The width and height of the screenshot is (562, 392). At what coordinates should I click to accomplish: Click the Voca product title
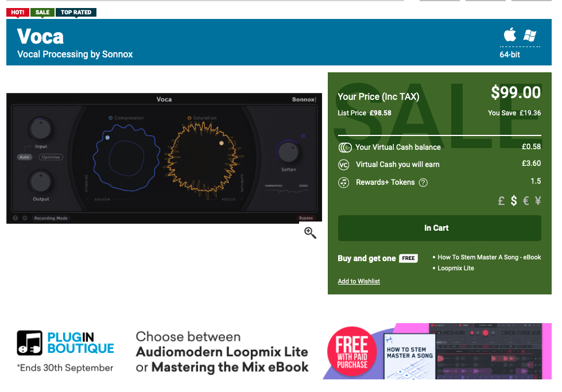click(x=41, y=36)
